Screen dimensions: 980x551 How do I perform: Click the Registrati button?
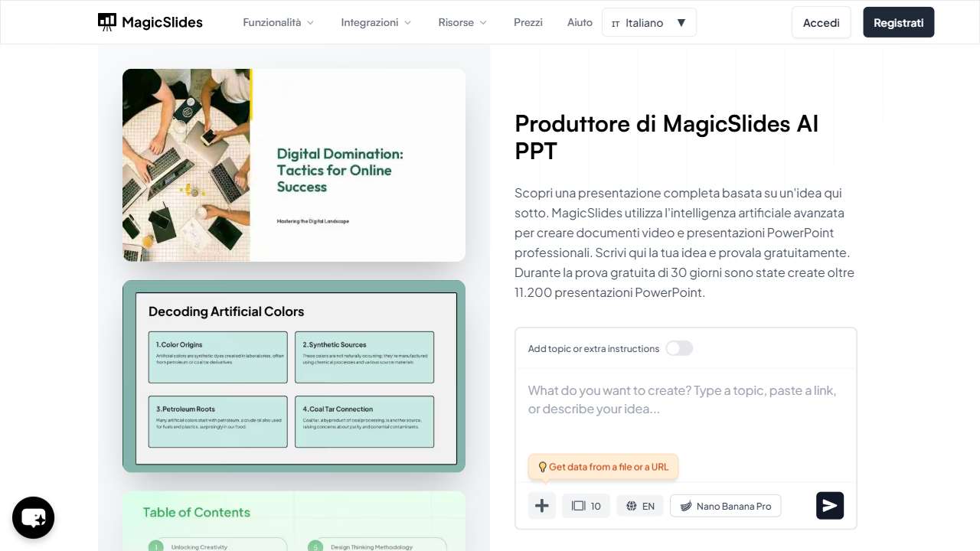pos(898,22)
